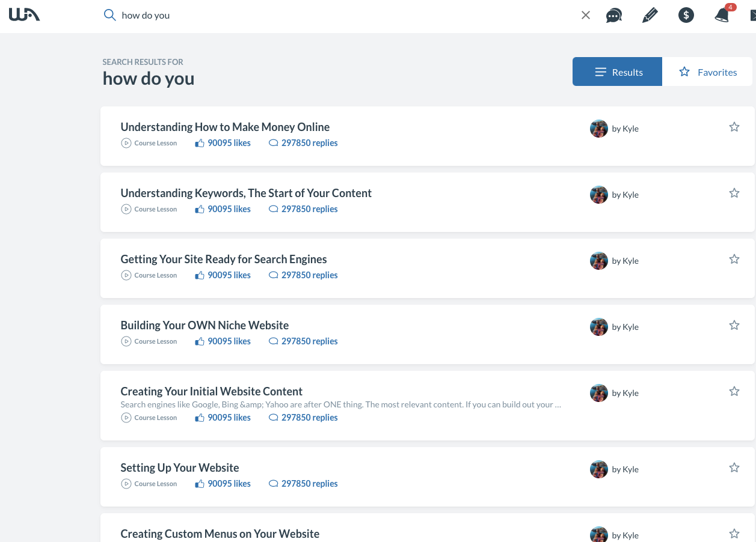Click Kyle's avatar on 'Setting Up Your Website'
The width and height of the screenshot is (756, 542).
tap(599, 469)
